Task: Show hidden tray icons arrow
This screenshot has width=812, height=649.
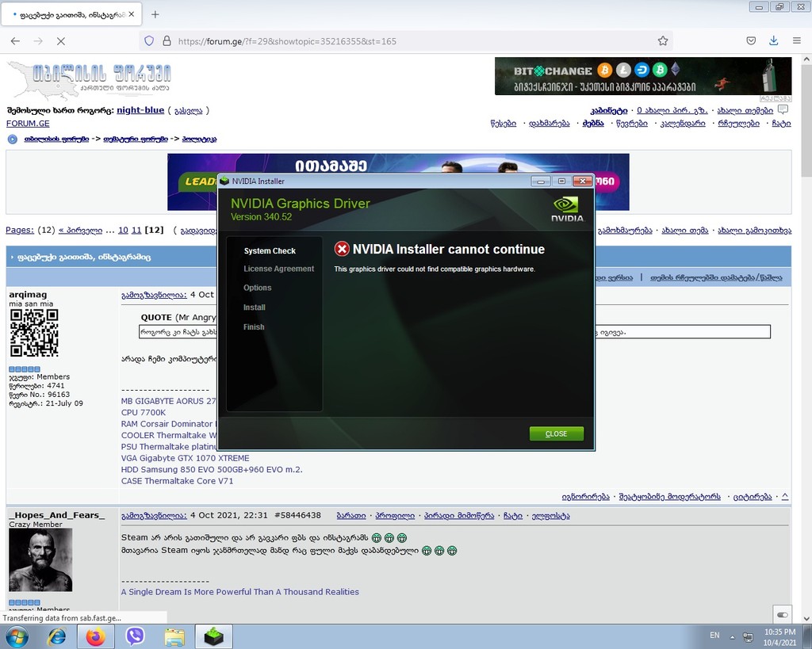Action: click(732, 636)
